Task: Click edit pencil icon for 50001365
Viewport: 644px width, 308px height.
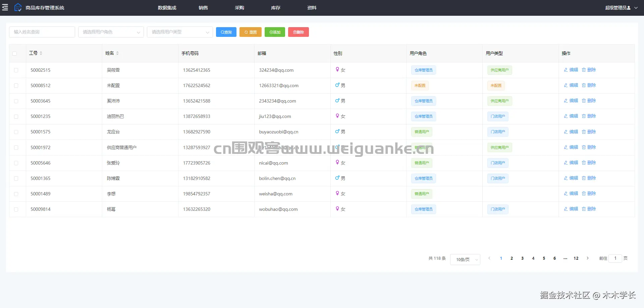Action: (566, 178)
